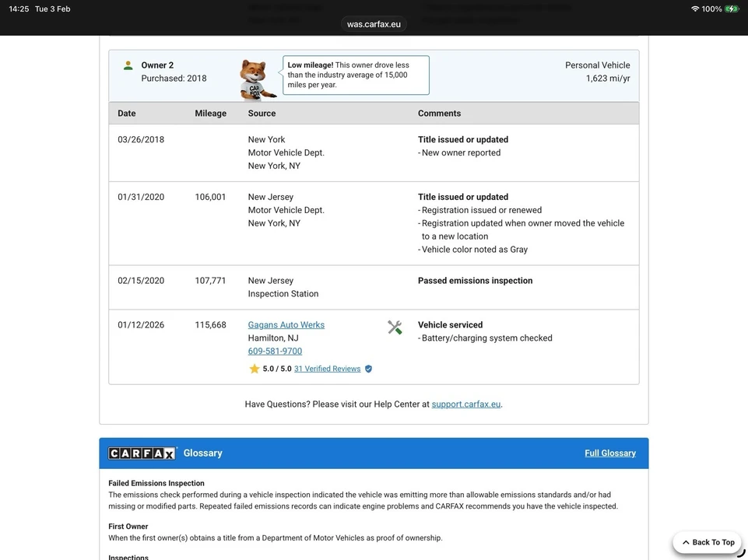Select mileage value 115,668
Viewport: 748px width, 560px height.
tap(210, 324)
